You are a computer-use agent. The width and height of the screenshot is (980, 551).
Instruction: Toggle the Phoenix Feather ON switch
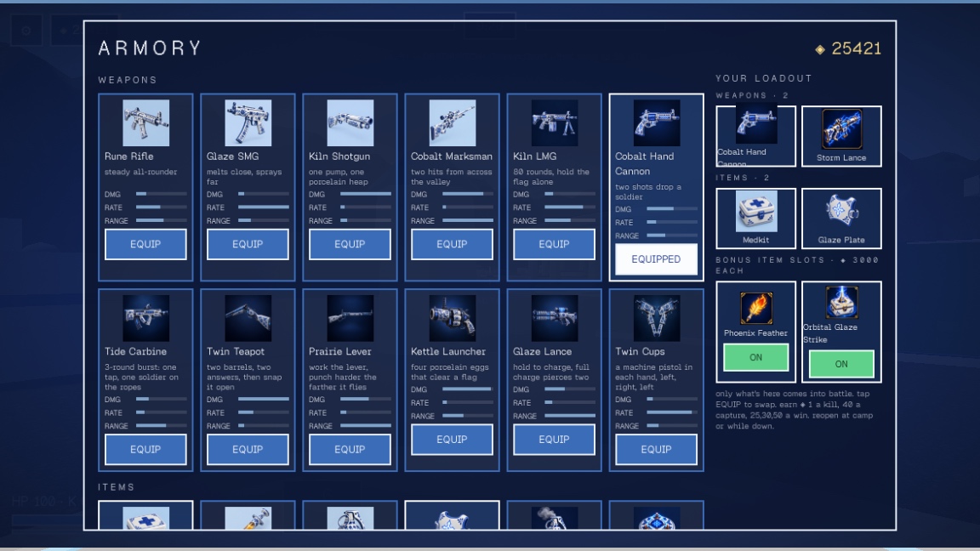(x=755, y=357)
